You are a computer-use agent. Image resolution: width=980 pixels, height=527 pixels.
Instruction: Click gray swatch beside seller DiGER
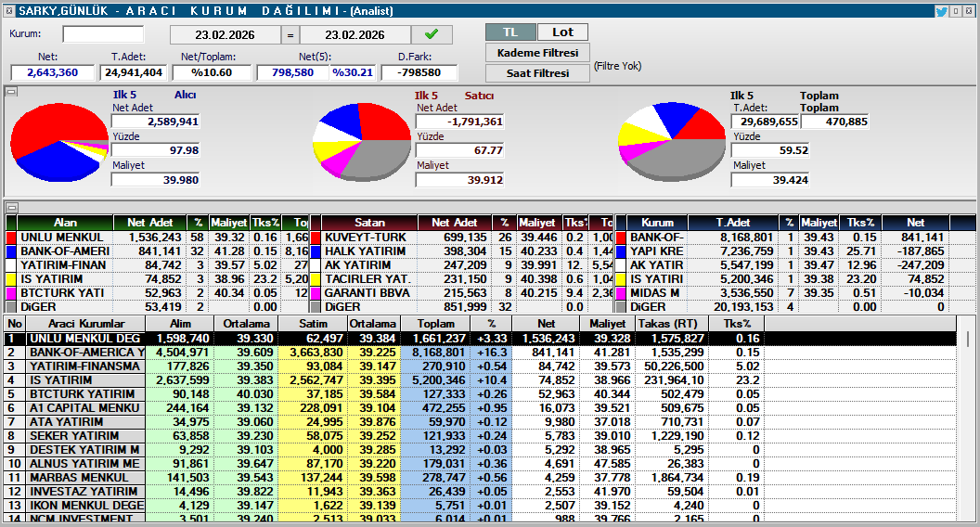tap(316, 307)
